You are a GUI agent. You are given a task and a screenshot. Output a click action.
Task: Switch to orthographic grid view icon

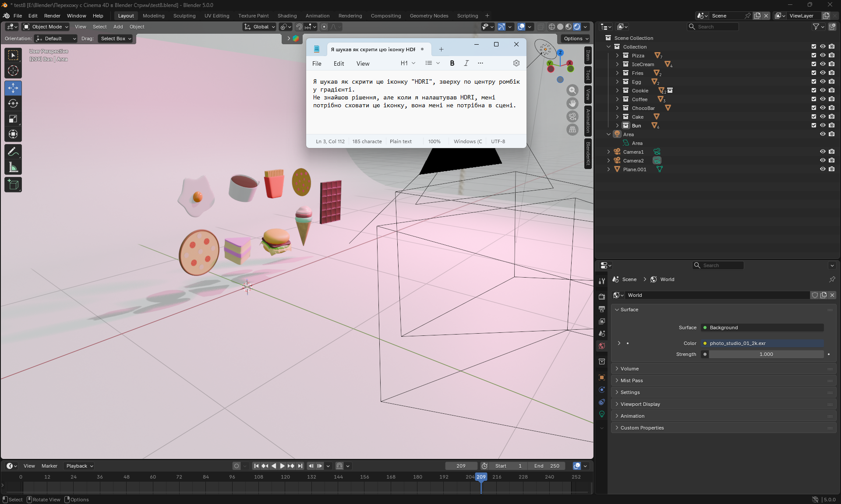572,130
